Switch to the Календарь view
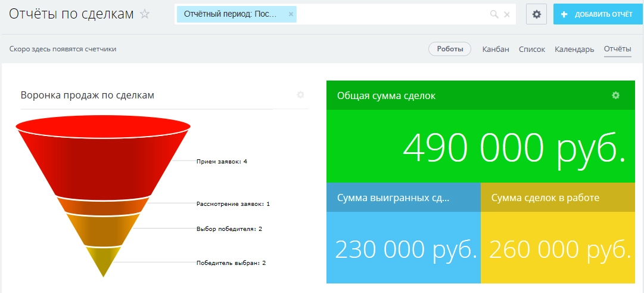Screen dimensions: 644x293 (574, 49)
